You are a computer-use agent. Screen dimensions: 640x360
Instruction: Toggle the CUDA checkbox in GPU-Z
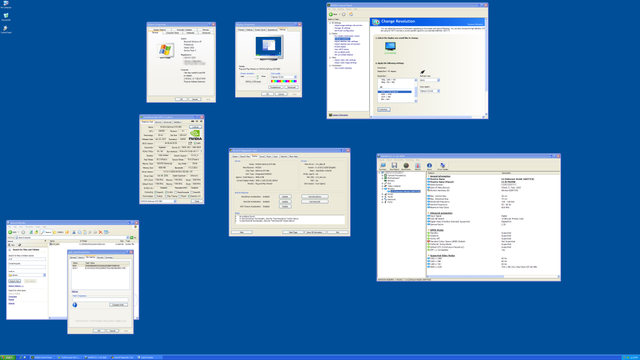click(x=166, y=192)
